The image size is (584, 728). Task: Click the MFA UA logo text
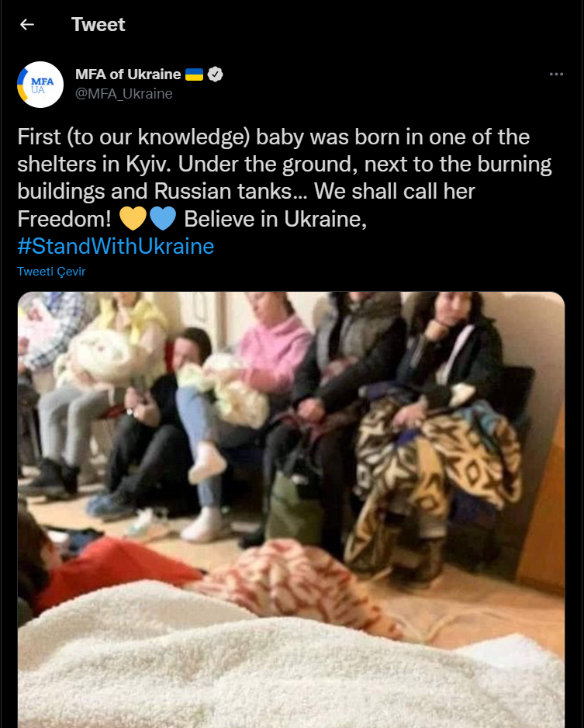click(42, 85)
